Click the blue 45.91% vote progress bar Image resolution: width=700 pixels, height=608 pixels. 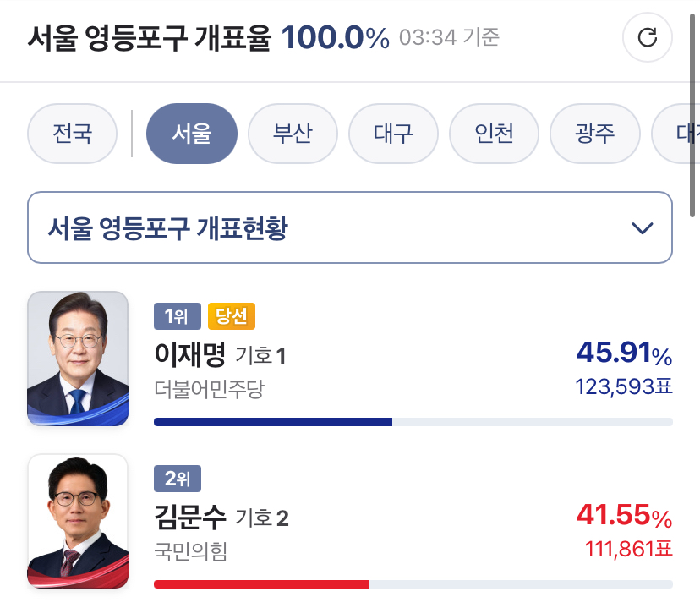pyautogui.click(x=273, y=421)
